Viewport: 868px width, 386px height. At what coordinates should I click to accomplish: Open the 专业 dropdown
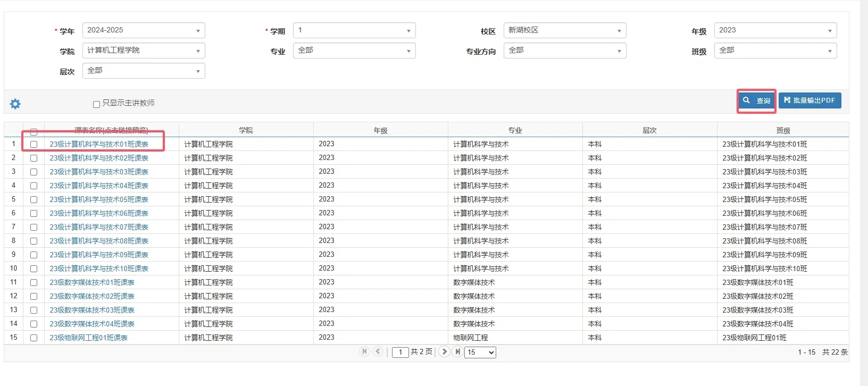point(354,51)
